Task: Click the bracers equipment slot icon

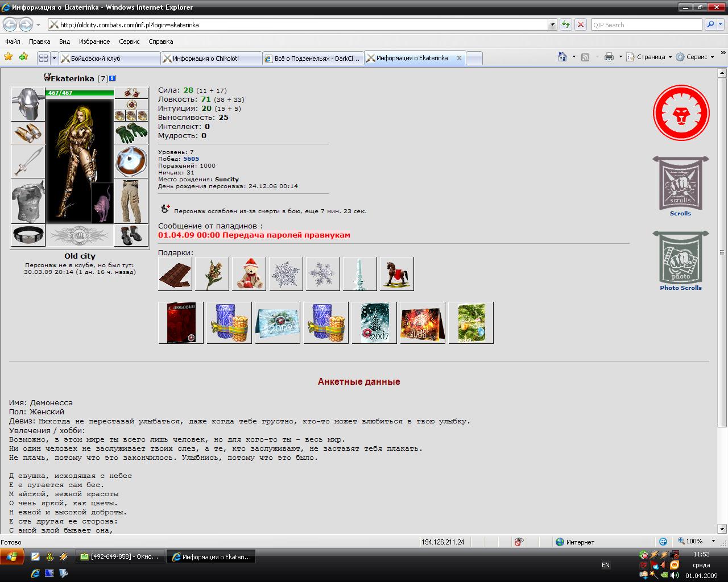Action: (x=28, y=133)
